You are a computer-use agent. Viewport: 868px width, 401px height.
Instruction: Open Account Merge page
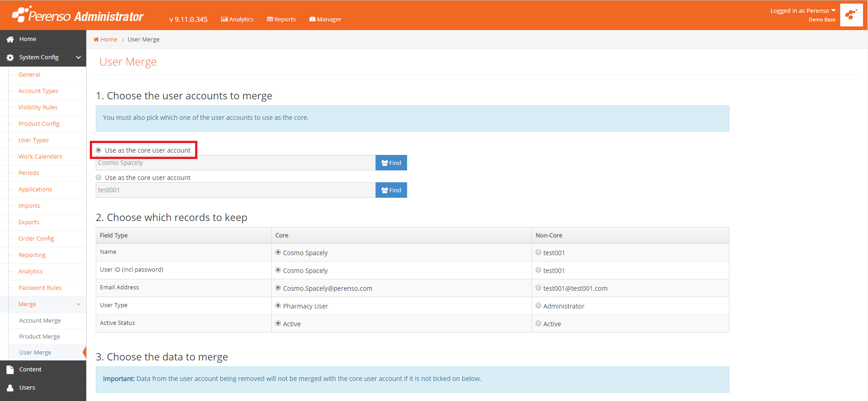[40, 320]
